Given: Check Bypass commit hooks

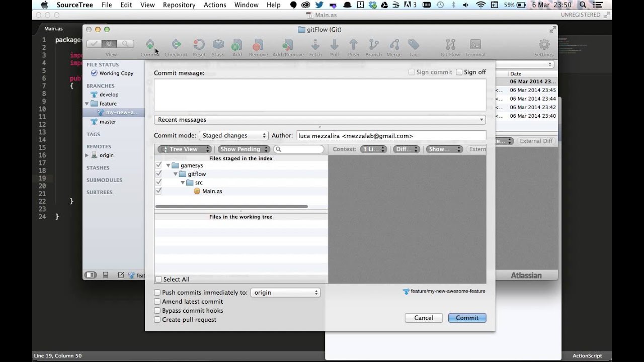Looking at the screenshot, I should [x=157, y=311].
